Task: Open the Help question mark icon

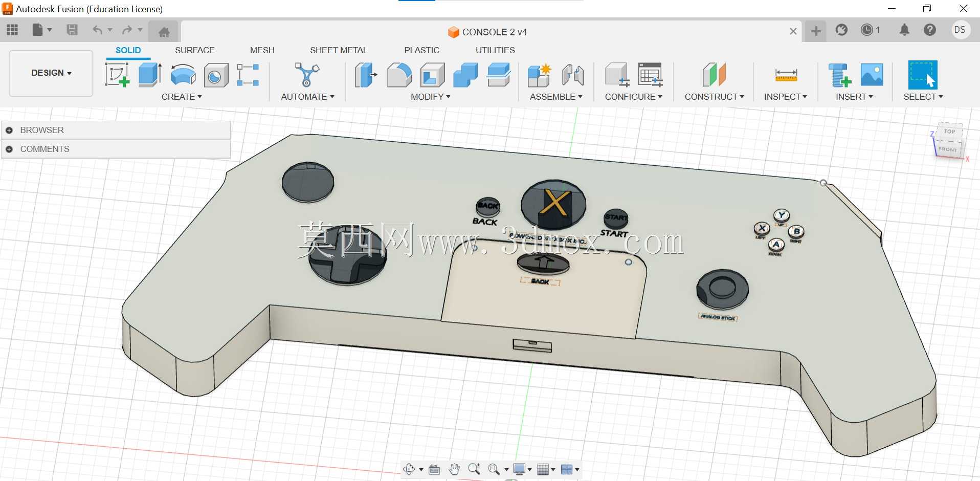Action: click(x=930, y=30)
